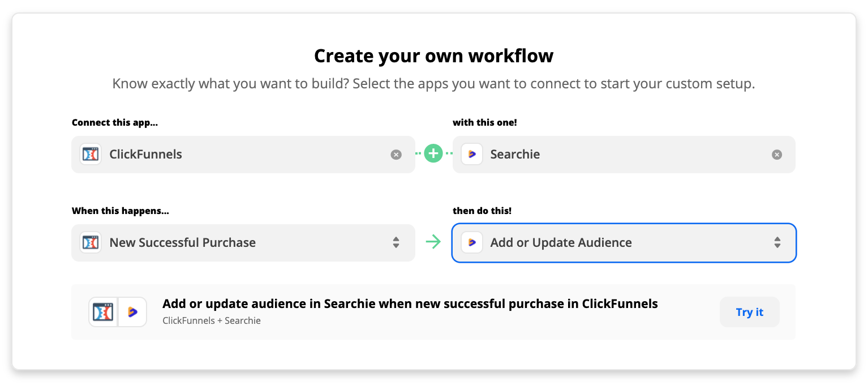Click the ClickFunnels app search field
The width and height of the screenshot is (868, 385).
pyautogui.click(x=243, y=154)
